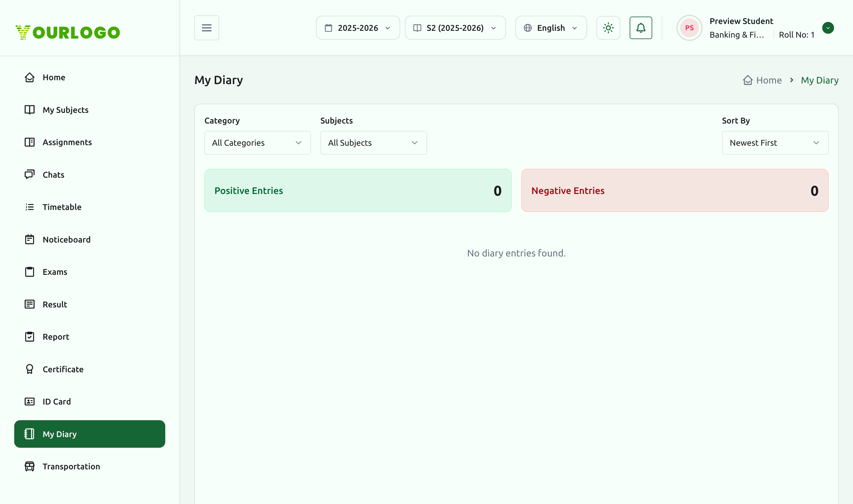
Task: Open Noticeboard menu item
Action: point(90,240)
